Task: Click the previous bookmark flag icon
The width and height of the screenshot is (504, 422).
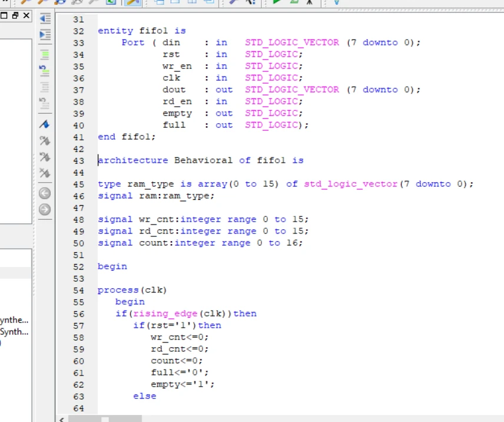Action: coord(45,157)
